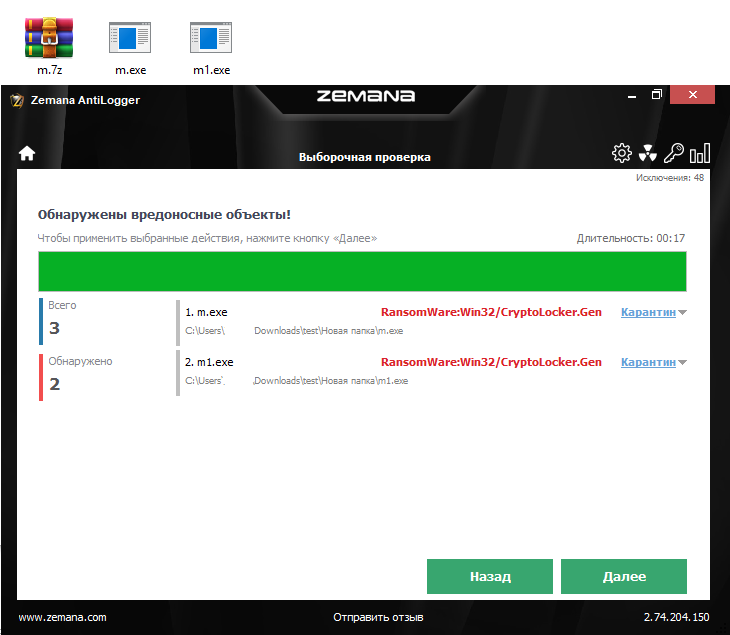The image size is (730, 635).
Task: Open quarantine radiation icon
Action: (648, 153)
